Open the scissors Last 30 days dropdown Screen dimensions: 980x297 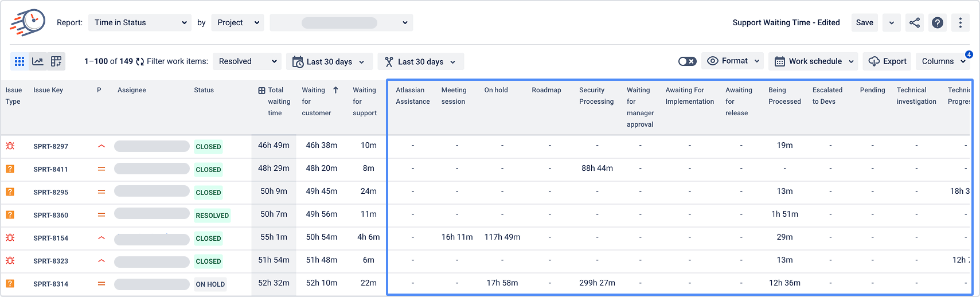point(420,61)
